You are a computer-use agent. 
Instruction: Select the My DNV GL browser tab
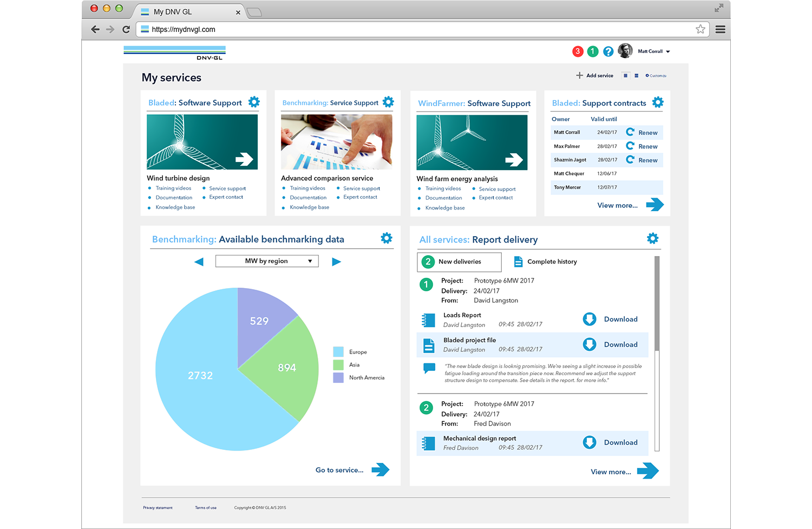click(x=189, y=12)
